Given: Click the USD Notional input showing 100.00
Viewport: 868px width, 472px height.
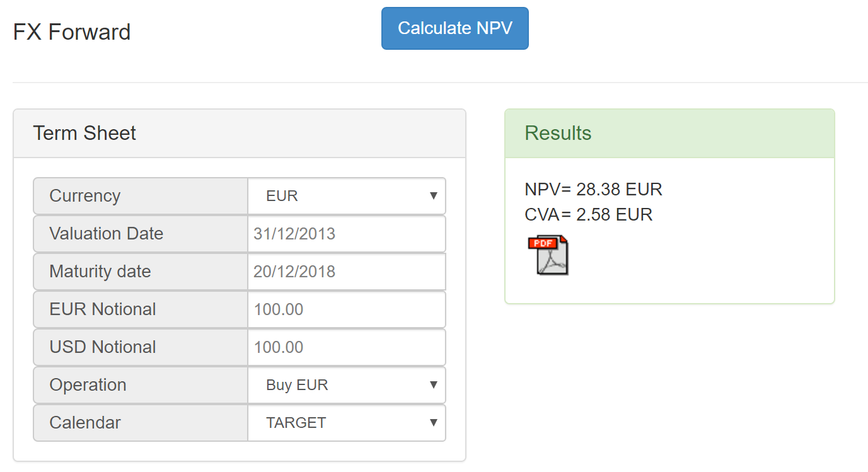Looking at the screenshot, I should 347,347.
